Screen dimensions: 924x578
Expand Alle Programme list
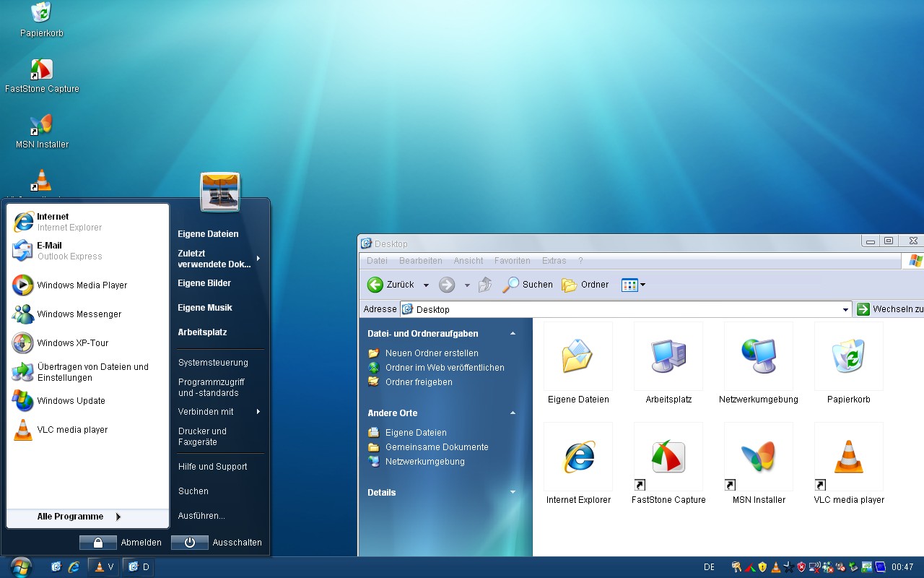pos(88,517)
